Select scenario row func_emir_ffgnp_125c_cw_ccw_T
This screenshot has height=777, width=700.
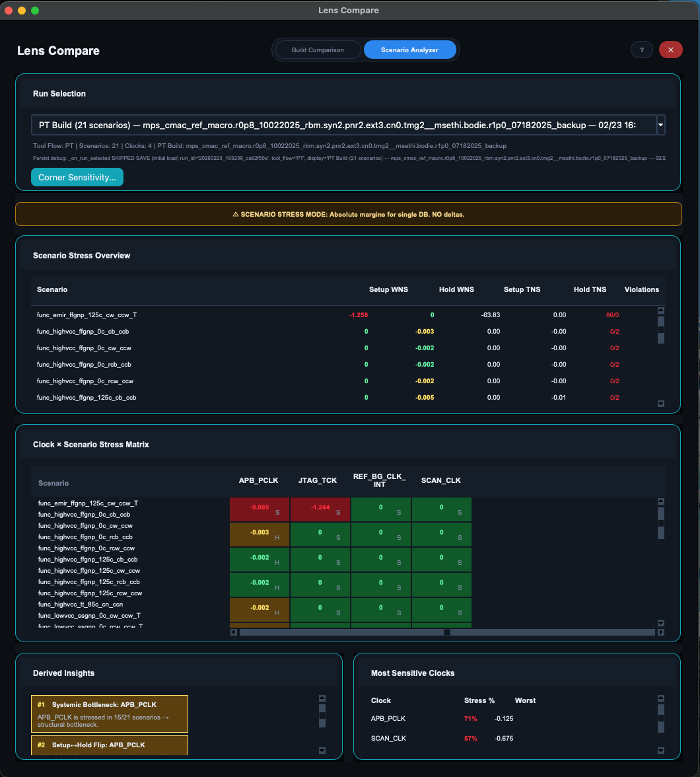87,315
